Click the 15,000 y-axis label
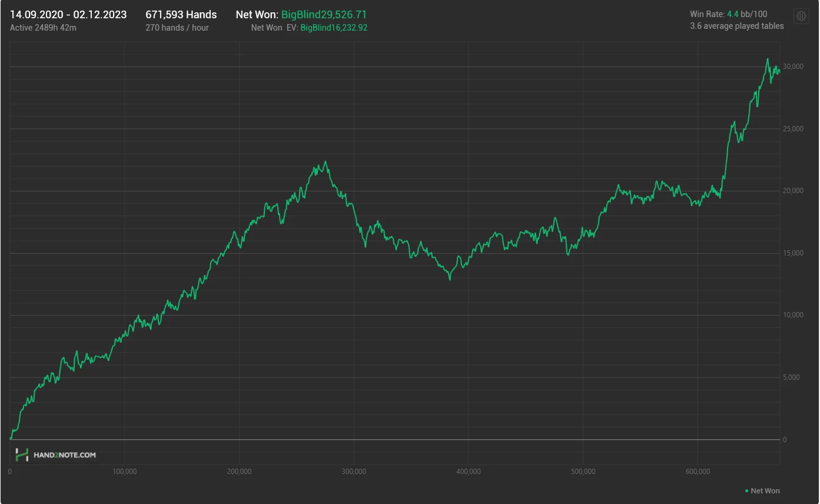 (793, 253)
